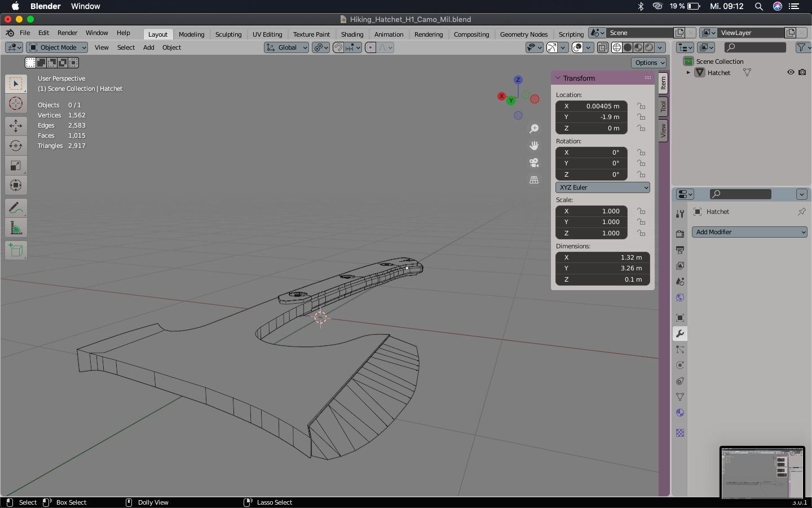Disable Hatchet in renders via camera icon
This screenshot has height=508, width=812.
(x=802, y=72)
